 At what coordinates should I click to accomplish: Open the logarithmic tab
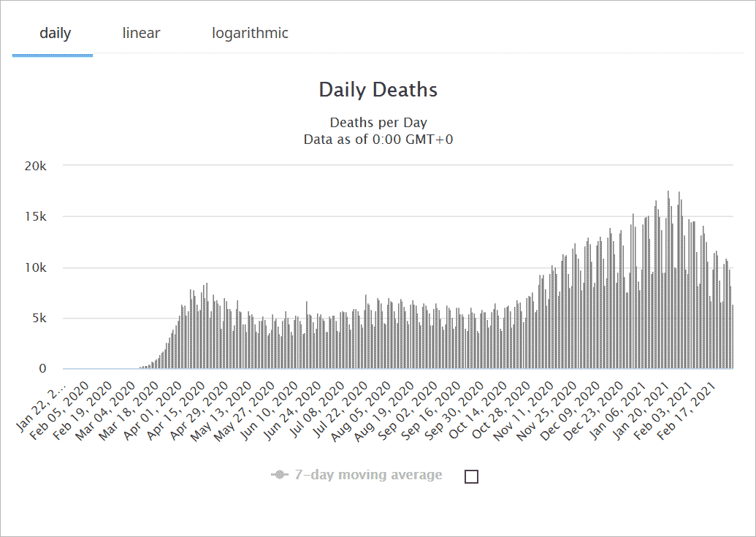point(250,34)
